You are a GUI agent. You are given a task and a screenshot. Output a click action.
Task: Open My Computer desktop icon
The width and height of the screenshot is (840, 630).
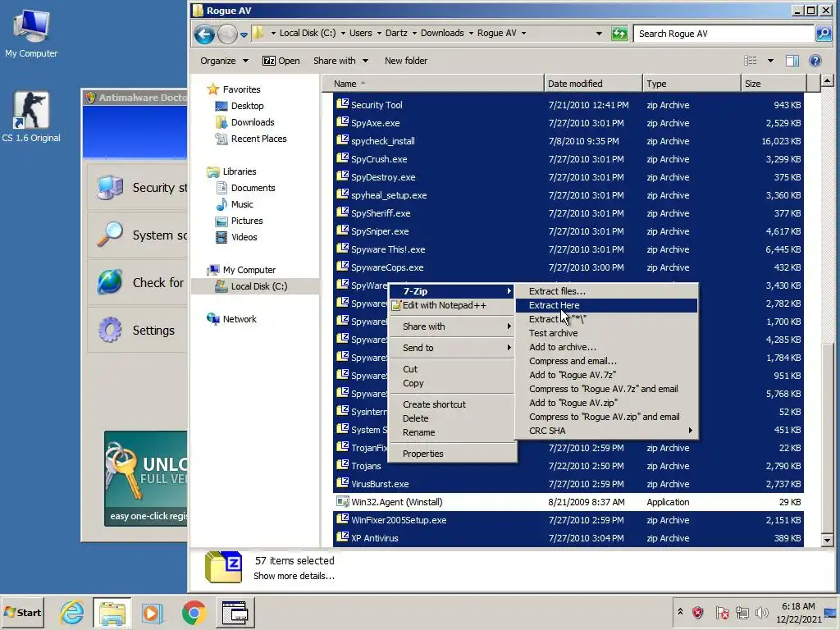[31, 34]
